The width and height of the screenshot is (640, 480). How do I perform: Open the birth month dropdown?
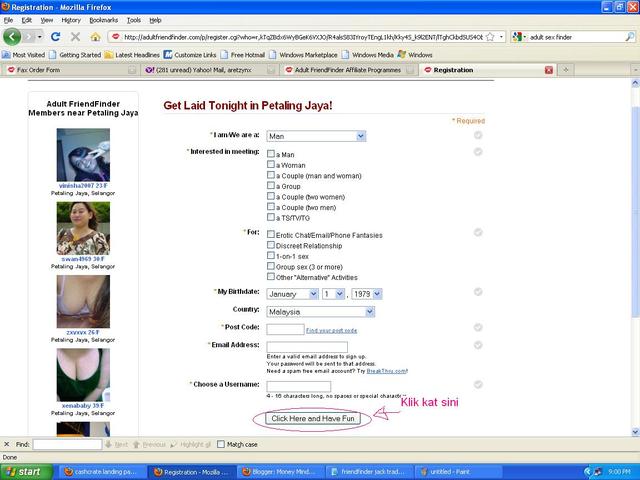tap(292, 294)
